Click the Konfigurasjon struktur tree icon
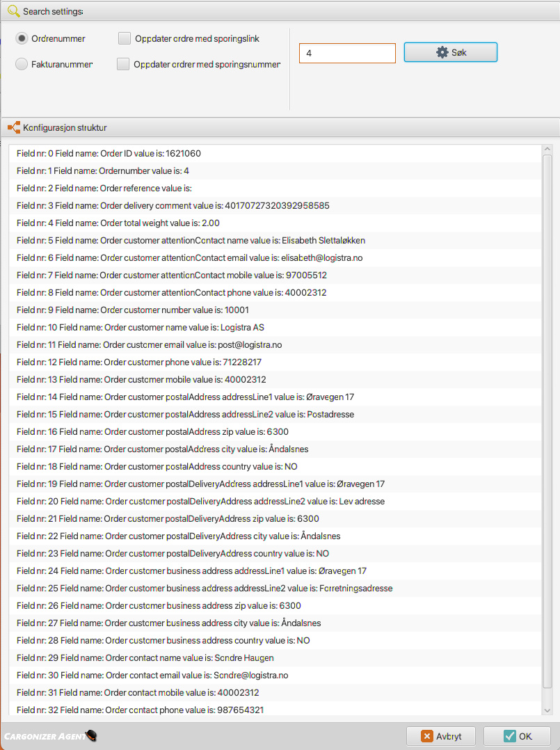The width and height of the screenshot is (560, 750). tap(14, 127)
